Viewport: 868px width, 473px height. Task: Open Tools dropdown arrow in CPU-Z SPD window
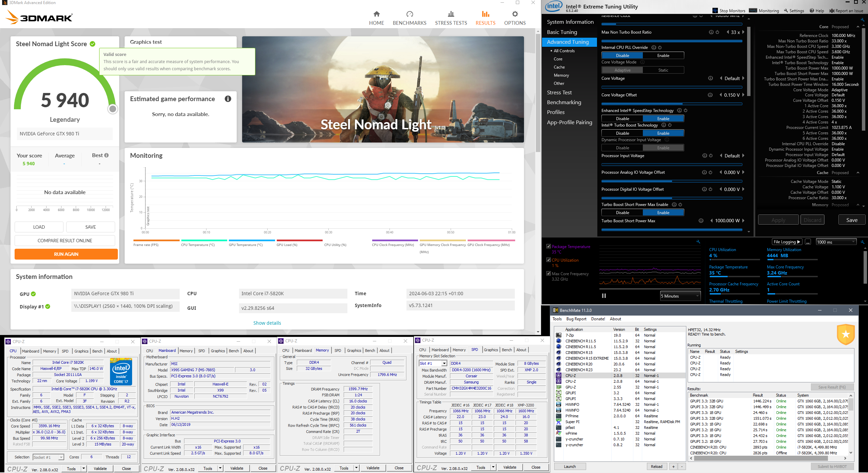pyautogui.click(x=493, y=467)
